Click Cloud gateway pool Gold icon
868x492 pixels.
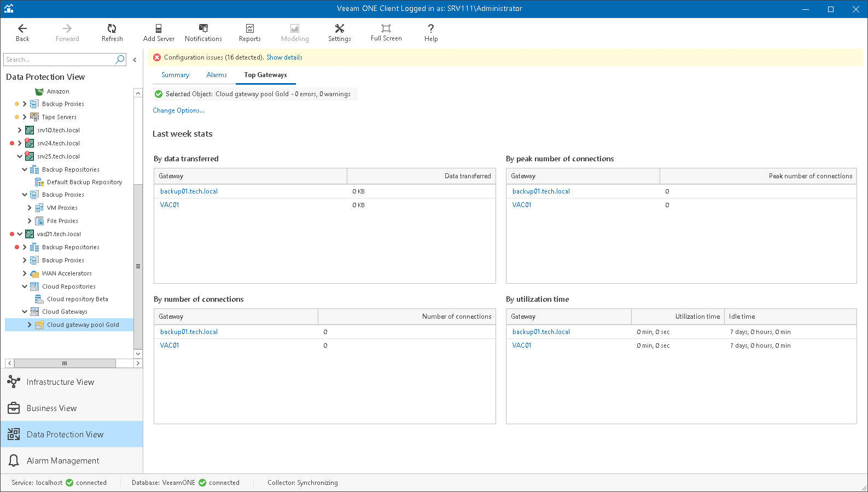[x=39, y=325]
